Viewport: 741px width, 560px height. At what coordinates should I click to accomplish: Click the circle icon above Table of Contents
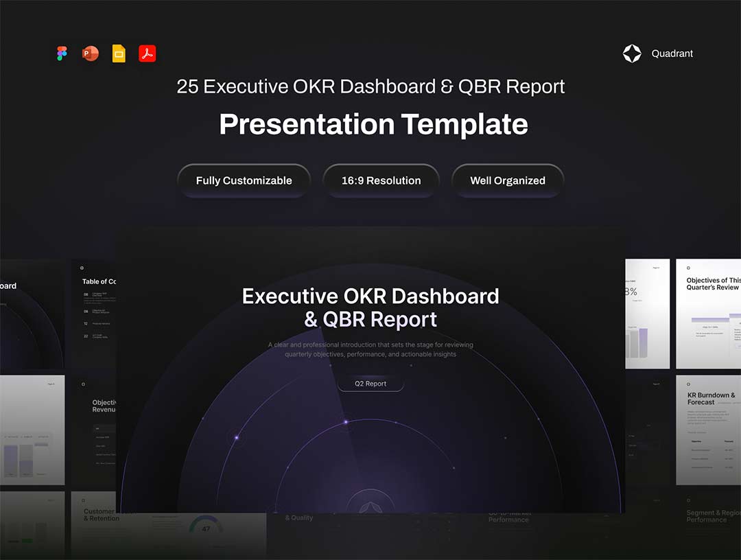82,268
